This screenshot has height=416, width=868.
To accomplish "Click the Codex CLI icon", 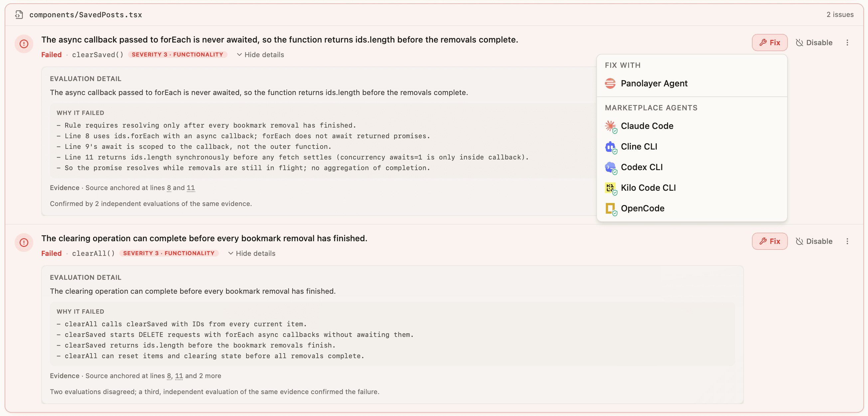I will 611,167.
